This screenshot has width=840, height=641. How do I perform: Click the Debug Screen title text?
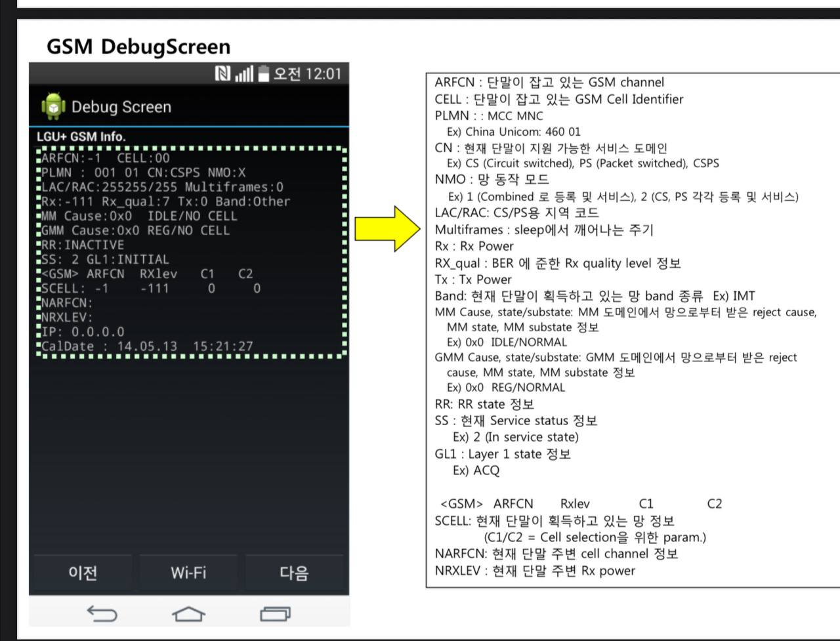(x=121, y=107)
